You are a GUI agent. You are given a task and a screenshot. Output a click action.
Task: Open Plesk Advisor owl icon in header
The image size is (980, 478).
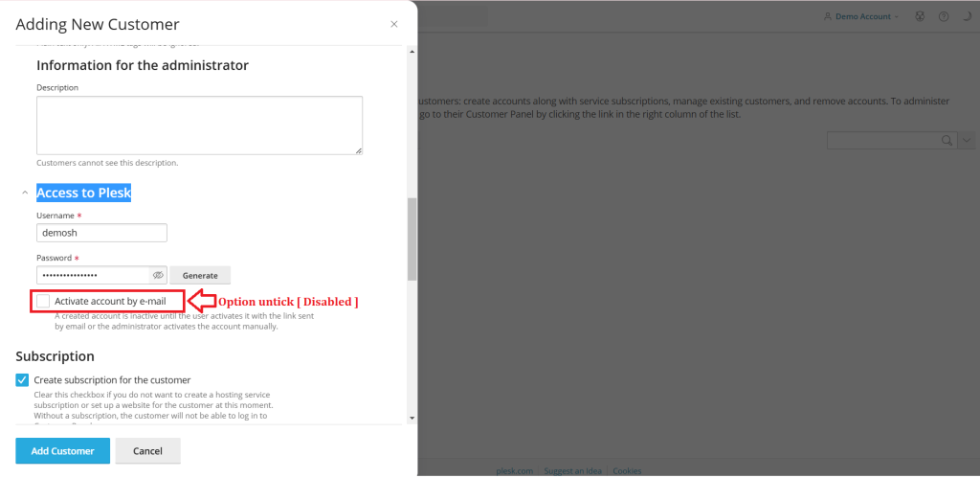920,17
